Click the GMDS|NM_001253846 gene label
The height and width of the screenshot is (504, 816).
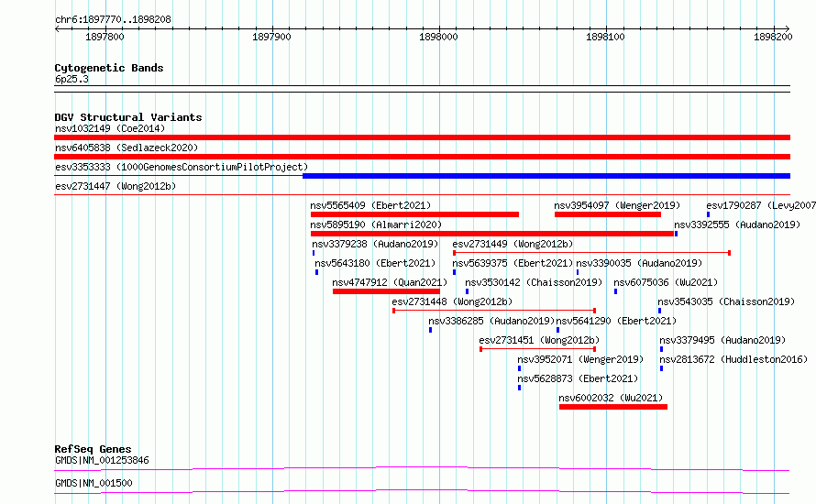(x=102, y=460)
